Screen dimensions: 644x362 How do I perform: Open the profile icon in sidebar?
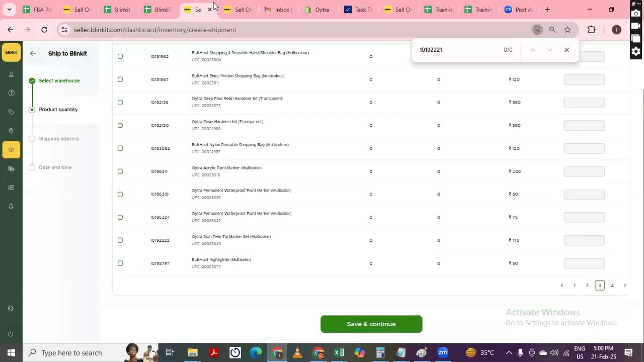[11, 74]
